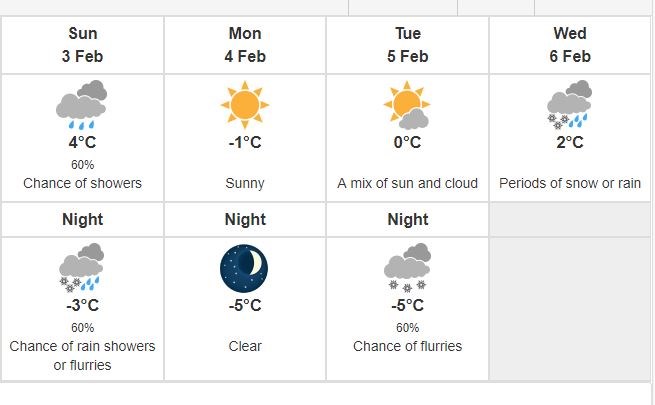Click the 4°C Sunday temperature
Image resolution: width=655 pixels, height=405 pixels.
coord(82,142)
